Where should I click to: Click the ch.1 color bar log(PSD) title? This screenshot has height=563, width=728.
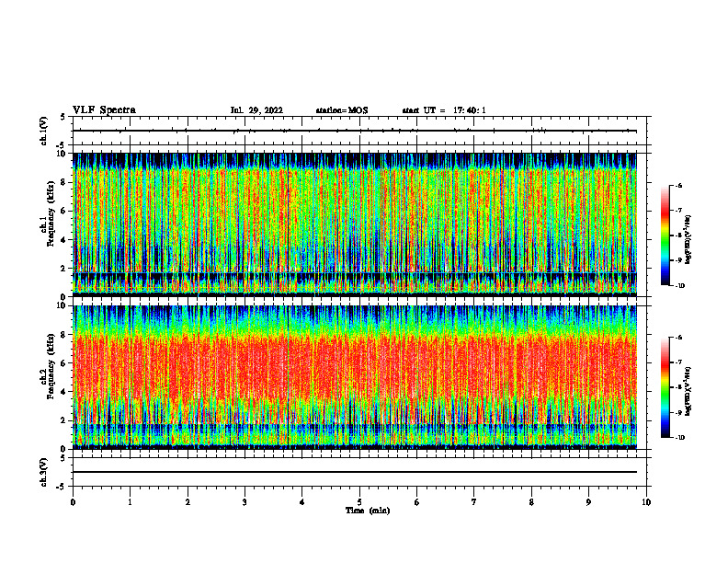688,240
